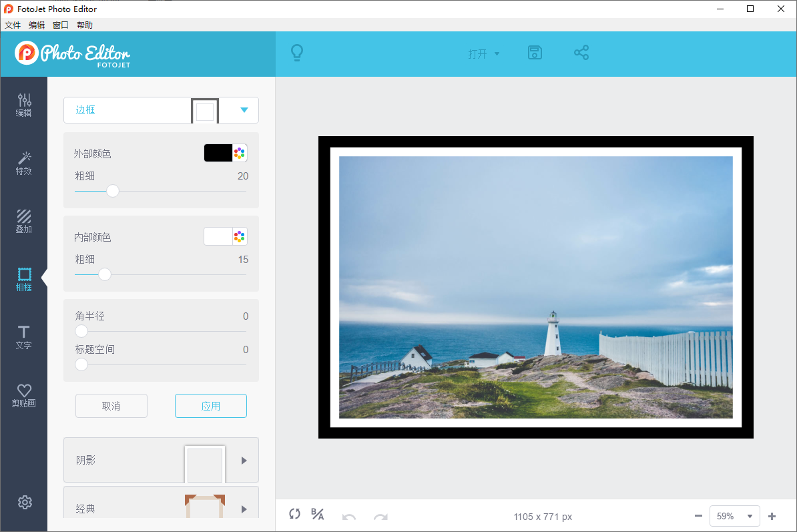Select the 文字 (Text) tool
This screenshot has height=532, width=797.
(24, 336)
